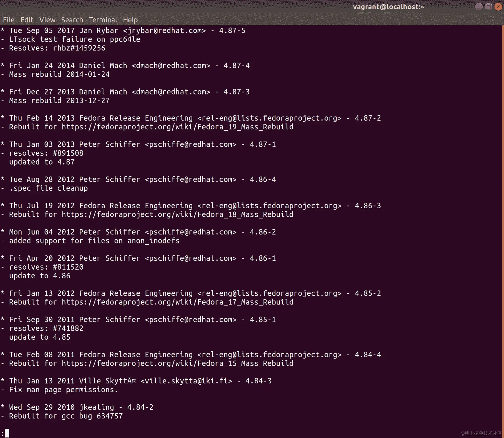Close the terminal window
Screen dimensions: 504x438
pos(498,7)
